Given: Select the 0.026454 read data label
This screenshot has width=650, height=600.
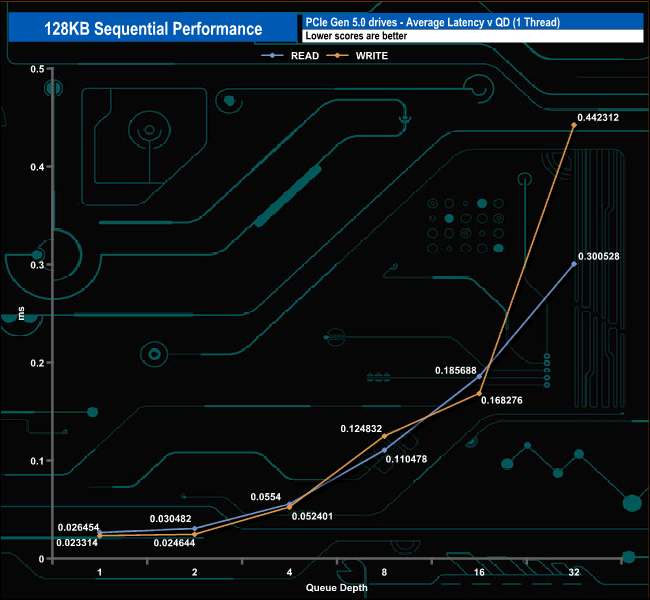Looking at the screenshot, I should pos(78,527).
